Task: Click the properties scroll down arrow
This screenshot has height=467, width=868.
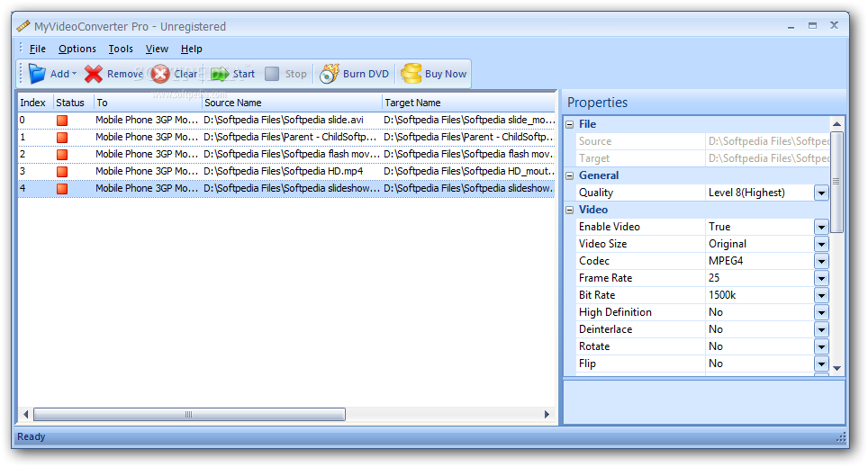Action: click(x=837, y=369)
